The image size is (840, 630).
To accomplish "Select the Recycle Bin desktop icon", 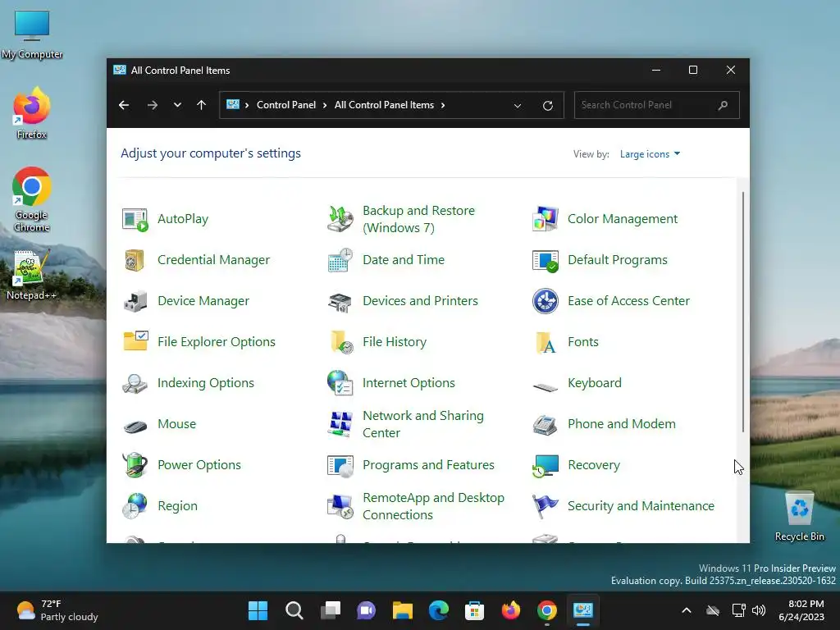I will click(x=799, y=517).
